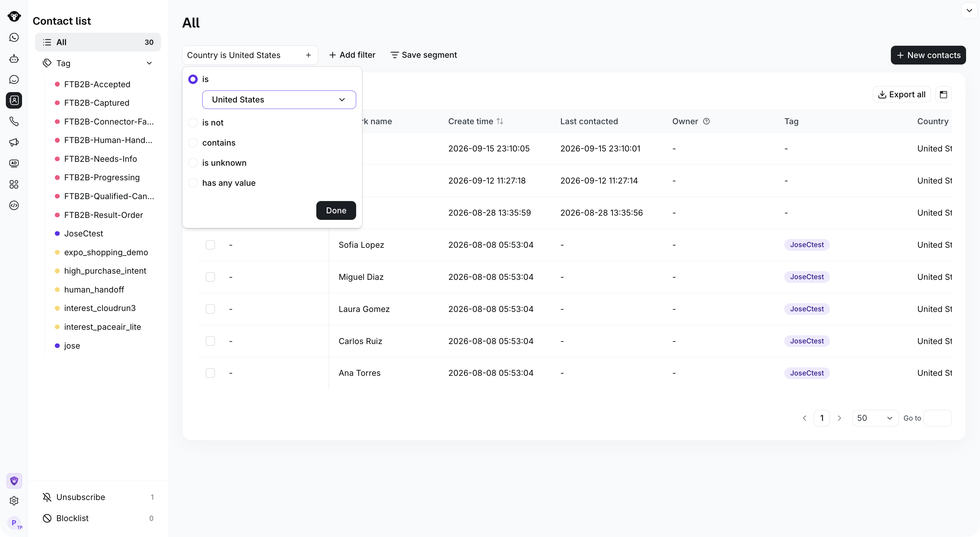Screen dimensions: 980x537
Task: Select the JoseCtest tag in sidebar
Action: pos(83,234)
